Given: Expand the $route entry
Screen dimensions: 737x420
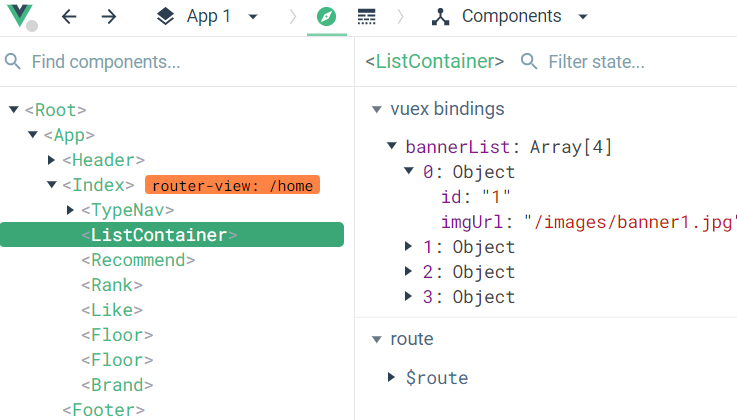Looking at the screenshot, I should point(391,378).
